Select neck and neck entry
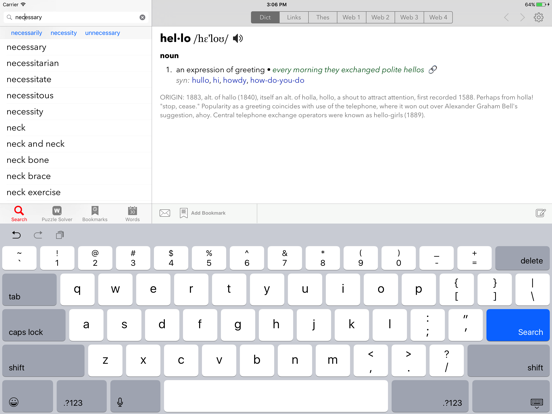 (76, 144)
